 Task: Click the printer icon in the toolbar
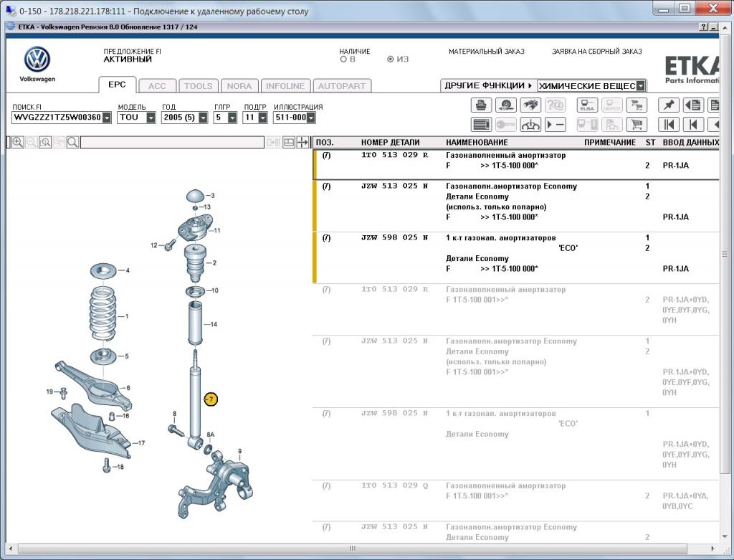click(x=481, y=105)
